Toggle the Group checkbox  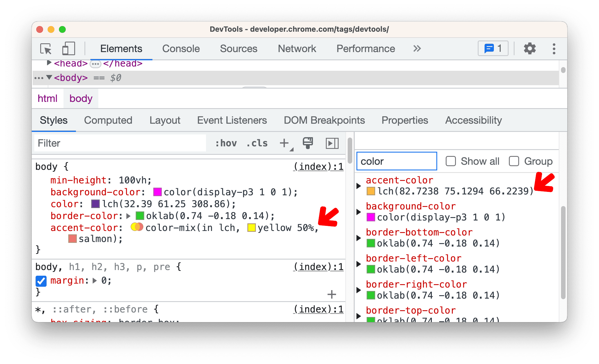(x=513, y=162)
